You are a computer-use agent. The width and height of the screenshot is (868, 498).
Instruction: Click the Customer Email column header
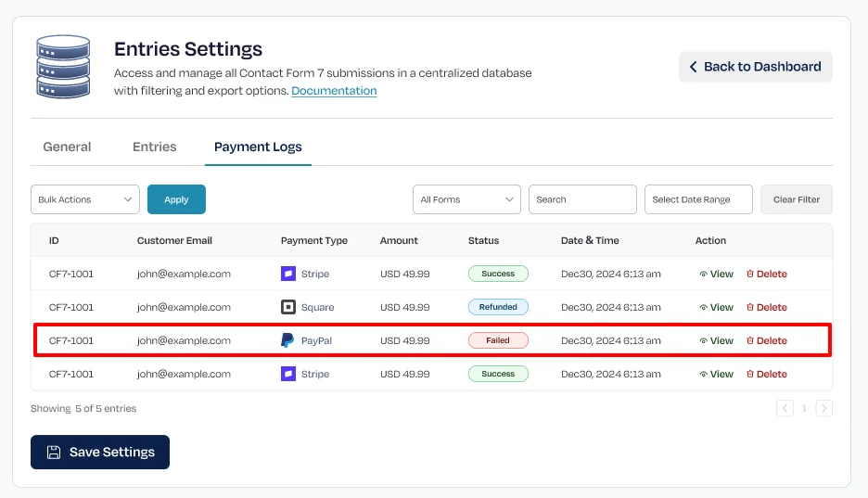point(174,241)
